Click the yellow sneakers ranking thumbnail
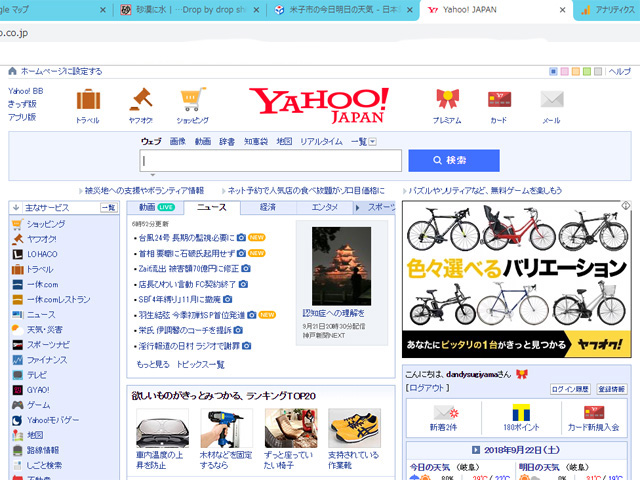 tap(354, 428)
